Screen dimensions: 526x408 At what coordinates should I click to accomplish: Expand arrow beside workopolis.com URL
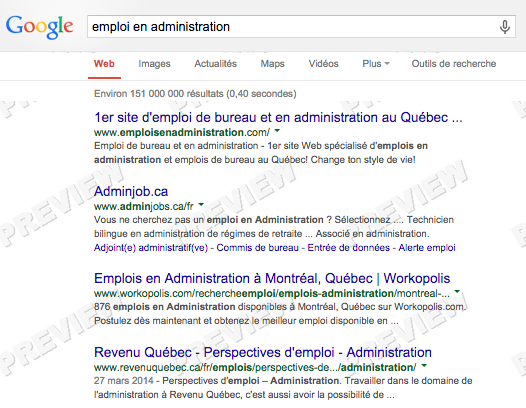pos(457,292)
